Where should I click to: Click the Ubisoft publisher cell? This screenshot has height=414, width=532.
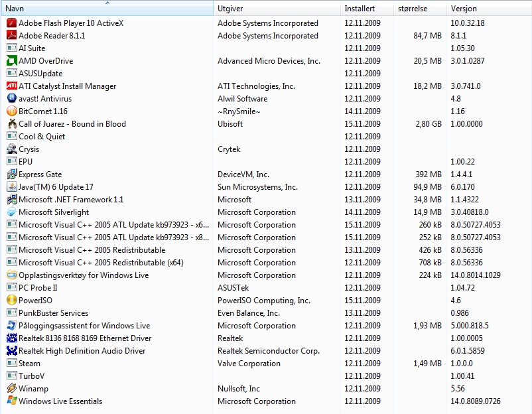pos(230,124)
